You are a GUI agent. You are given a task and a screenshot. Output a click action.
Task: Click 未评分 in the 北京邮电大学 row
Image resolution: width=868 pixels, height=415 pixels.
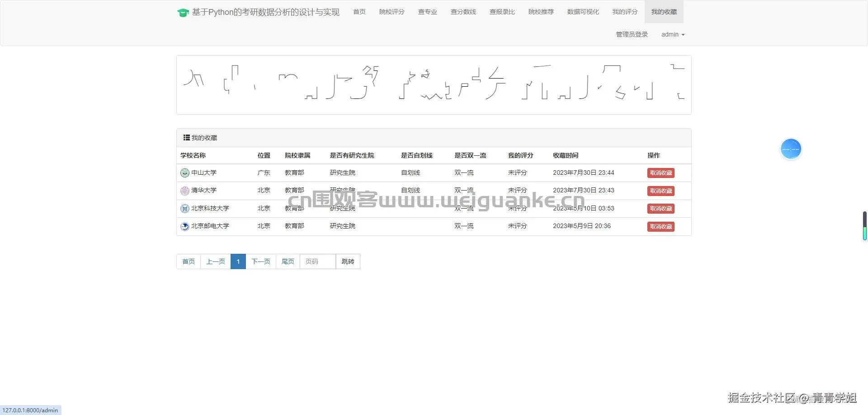pyautogui.click(x=518, y=226)
